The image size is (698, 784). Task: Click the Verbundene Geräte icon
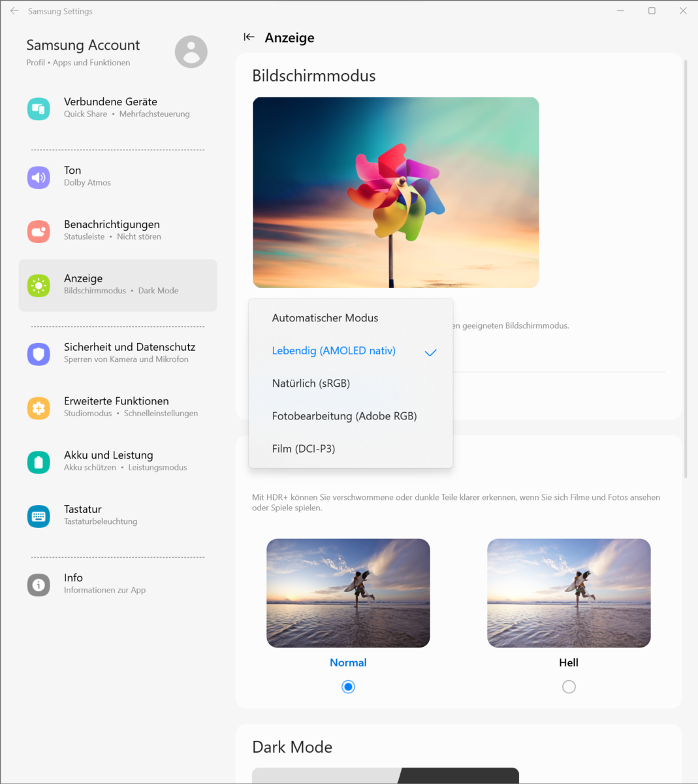tap(39, 108)
